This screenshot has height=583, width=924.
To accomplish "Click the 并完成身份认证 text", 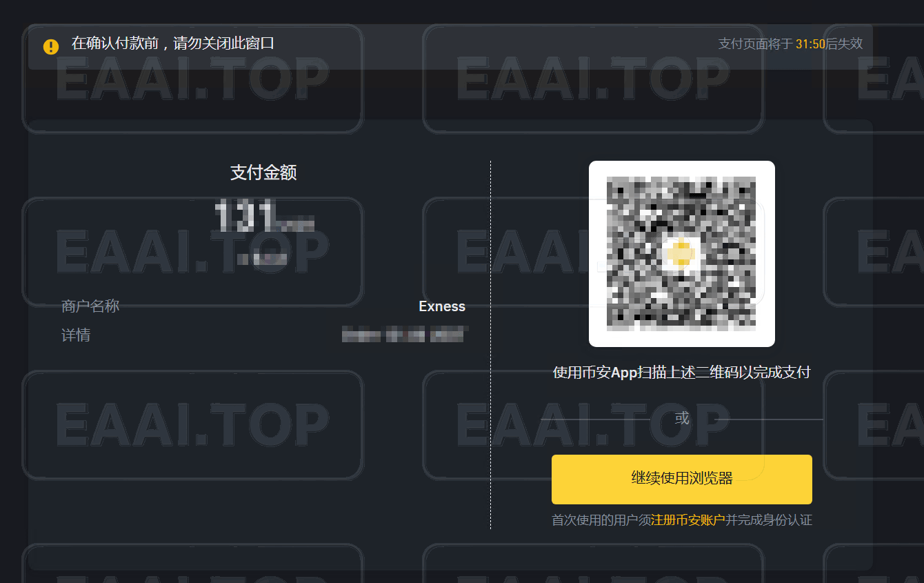I will pos(769,520).
